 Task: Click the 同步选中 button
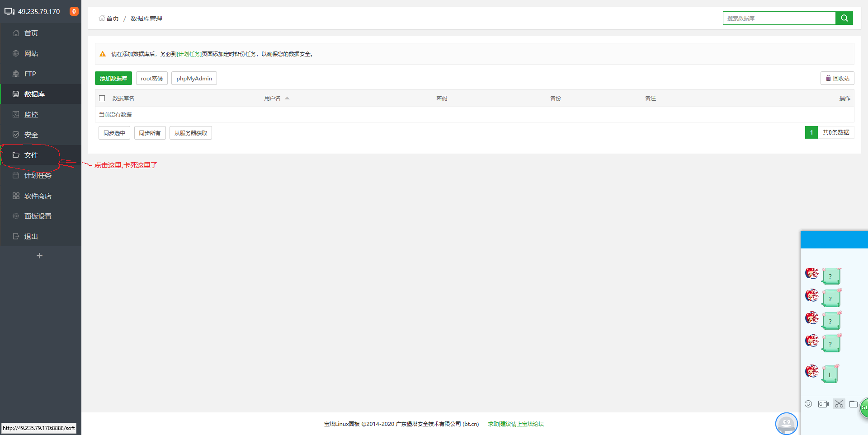click(114, 133)
